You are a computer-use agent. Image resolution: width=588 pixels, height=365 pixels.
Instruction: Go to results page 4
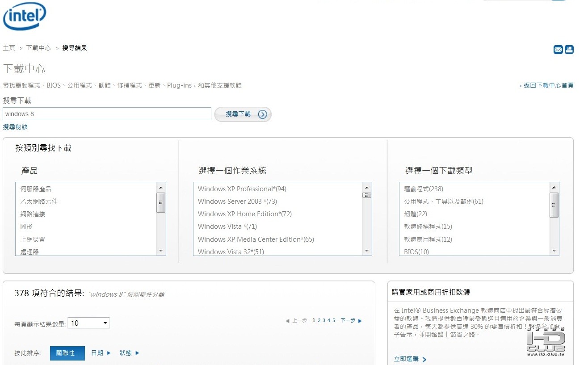pyautogui.click(x=329, y=321)
